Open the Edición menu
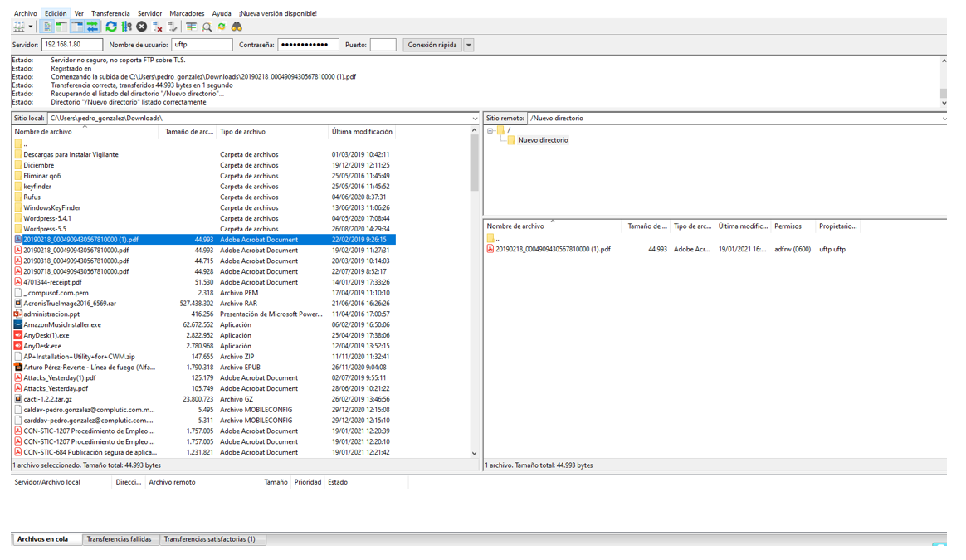The height and width of the screenshot is (560, 966). coord(56,13)
